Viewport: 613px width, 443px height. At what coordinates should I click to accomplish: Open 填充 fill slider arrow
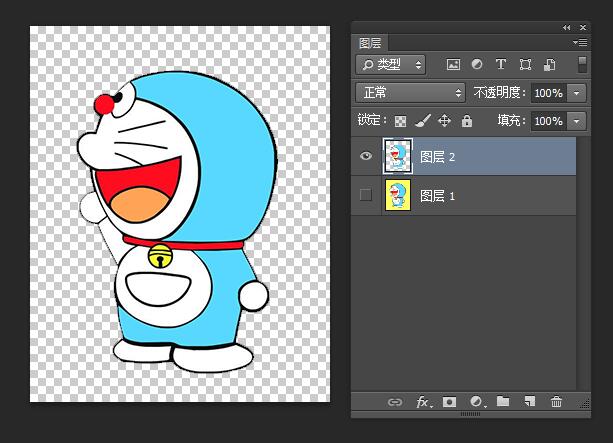pyautogui.click(x=576, y=121)
